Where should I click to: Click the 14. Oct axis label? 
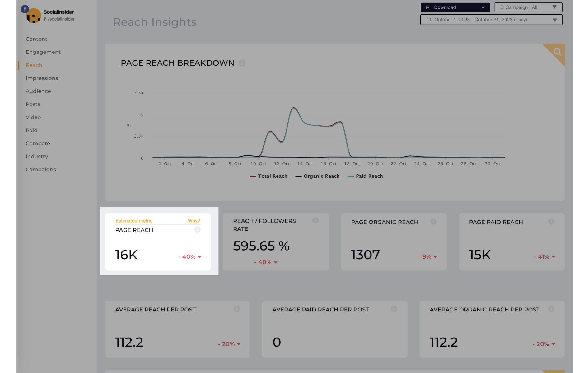(x=305, y=164)
